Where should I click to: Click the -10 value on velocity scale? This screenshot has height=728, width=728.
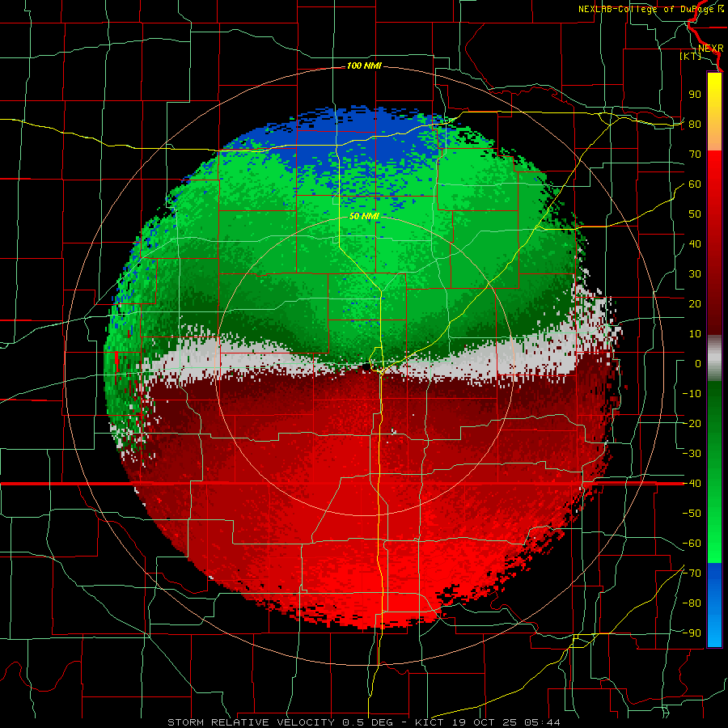click(x=692, y=394)
